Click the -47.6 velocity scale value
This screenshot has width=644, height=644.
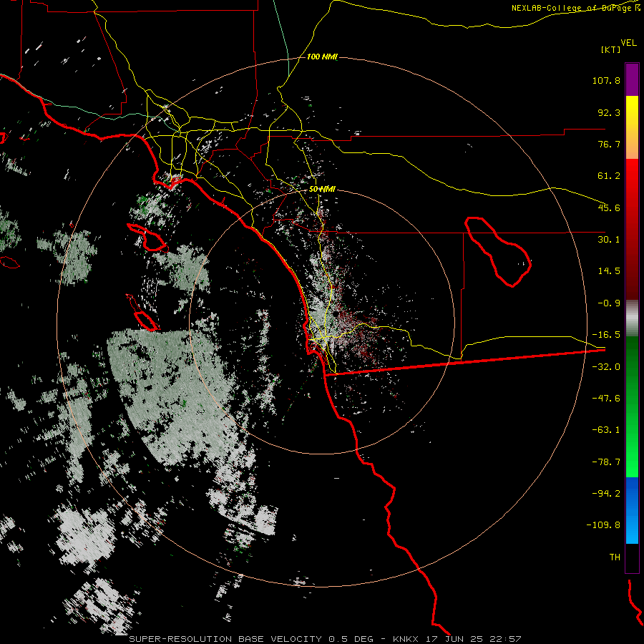point(606,399)
